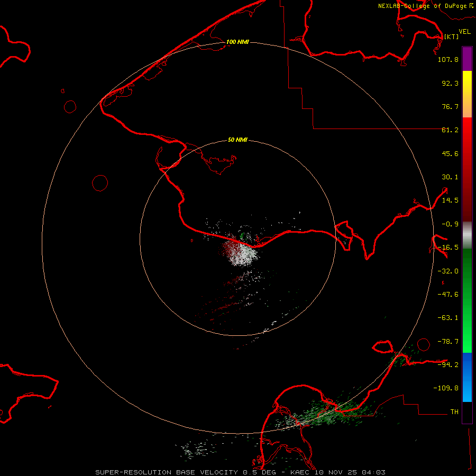Select the -94.2 scale value
Screen dimensions: 476x476
coord(448,364)
